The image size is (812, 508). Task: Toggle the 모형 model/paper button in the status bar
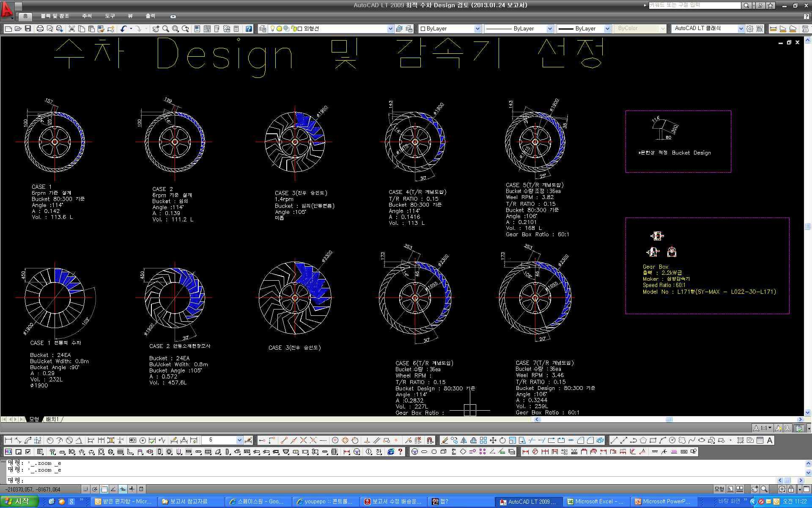[x=719, y=489]
